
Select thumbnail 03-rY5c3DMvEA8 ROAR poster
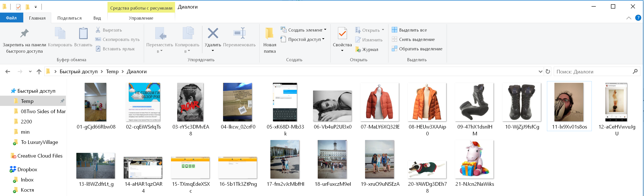click(x=190, y=102)
